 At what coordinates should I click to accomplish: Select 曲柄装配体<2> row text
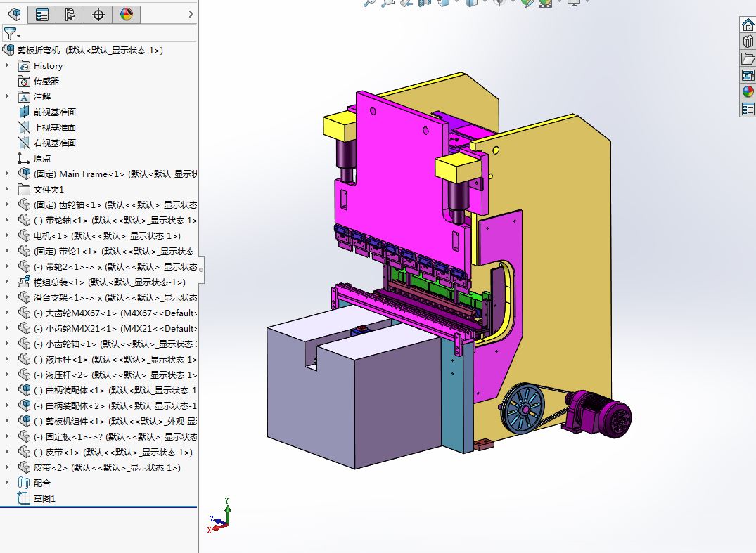115,405
